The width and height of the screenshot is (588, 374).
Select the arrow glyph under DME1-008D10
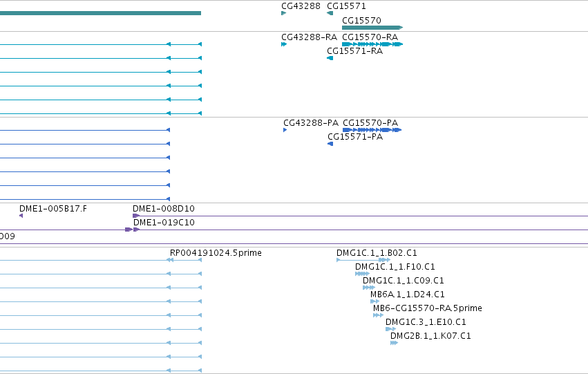point(136,216)
